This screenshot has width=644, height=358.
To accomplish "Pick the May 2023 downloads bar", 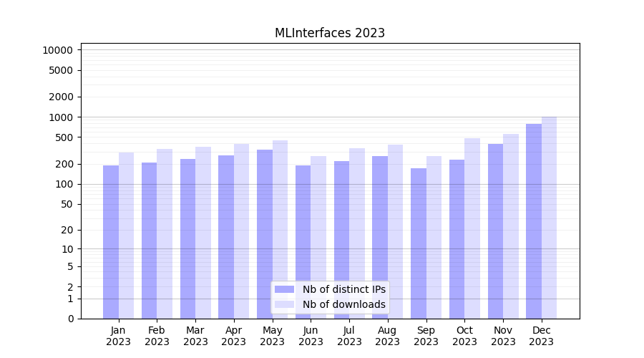I will pos(280,229).
